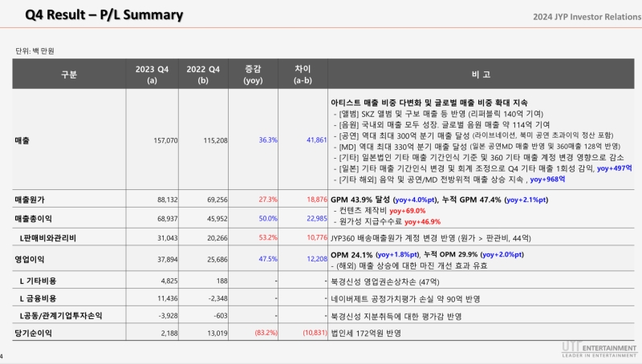Click the 매출 value '115,208'
This screenshot has width=642, height=364.
(x=215, y=140)
